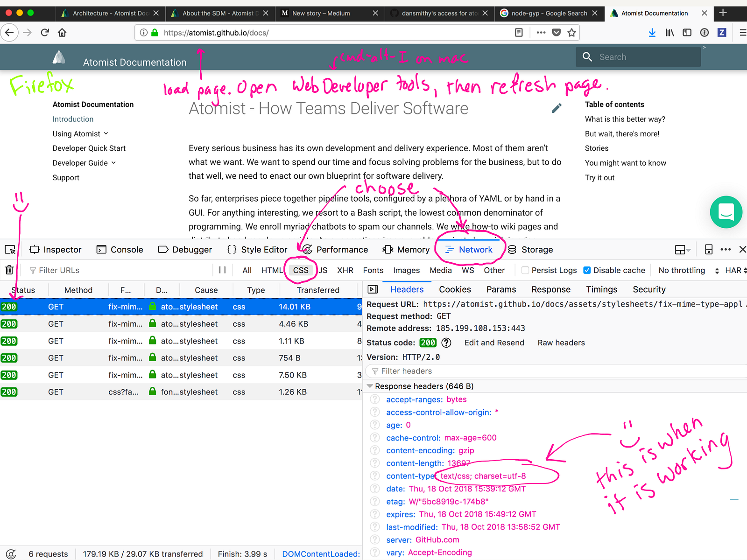Filter requests by XHR
The width and height of the screenshot is (747, 560).
point(345,270)
